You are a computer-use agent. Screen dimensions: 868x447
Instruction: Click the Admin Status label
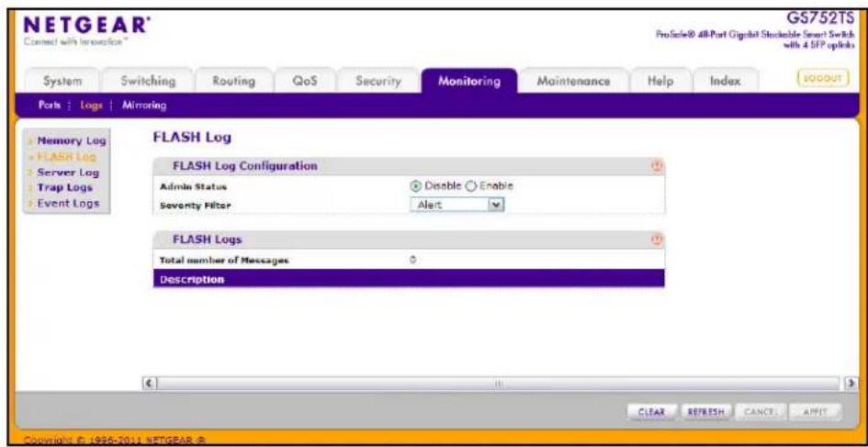click(193, 187)
